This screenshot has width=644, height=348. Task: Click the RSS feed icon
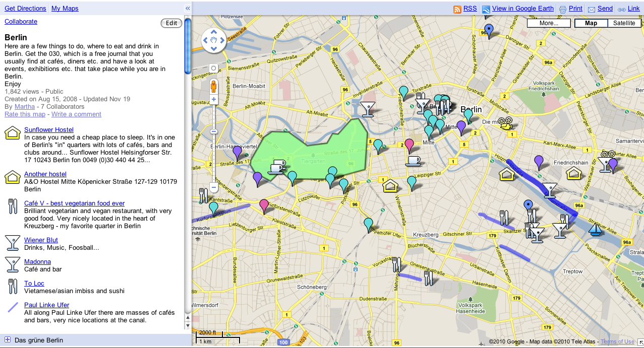tap(457, 9)
